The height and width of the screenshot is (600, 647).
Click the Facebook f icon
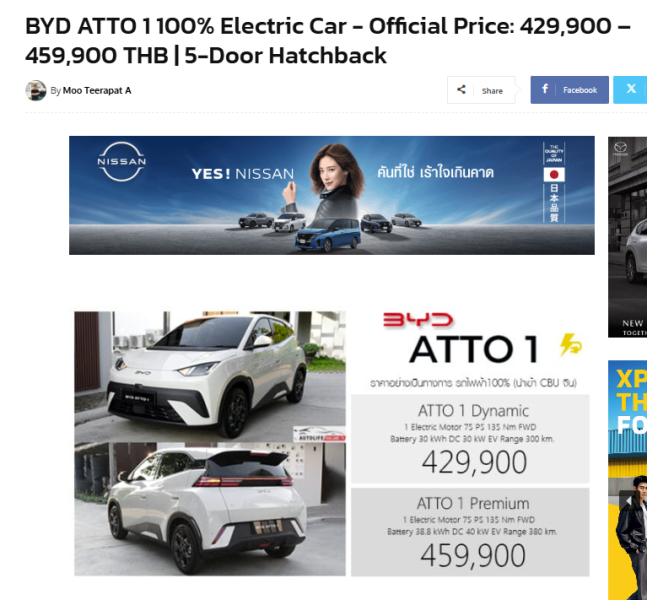545,89
